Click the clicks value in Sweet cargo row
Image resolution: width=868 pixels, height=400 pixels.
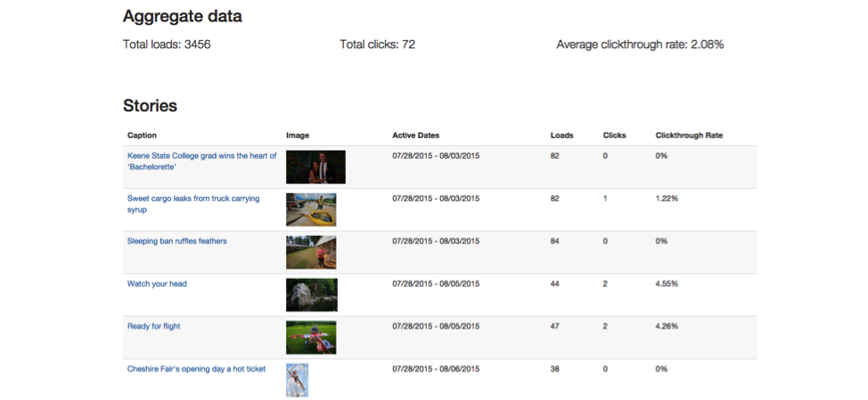click(x=605, y=199)
